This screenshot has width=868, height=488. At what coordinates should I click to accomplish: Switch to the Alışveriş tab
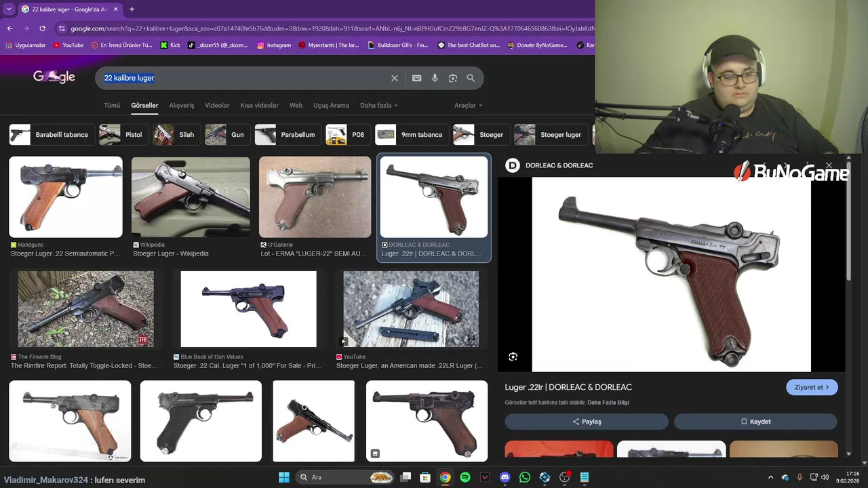click(x=181, y=105)
